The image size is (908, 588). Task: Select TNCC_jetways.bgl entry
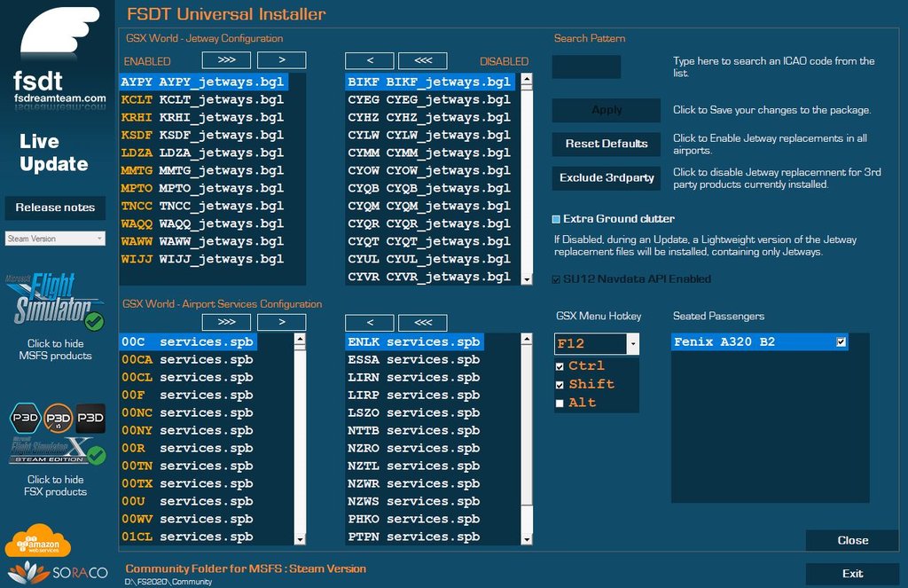pyautogui.click(x=203, y=206)
